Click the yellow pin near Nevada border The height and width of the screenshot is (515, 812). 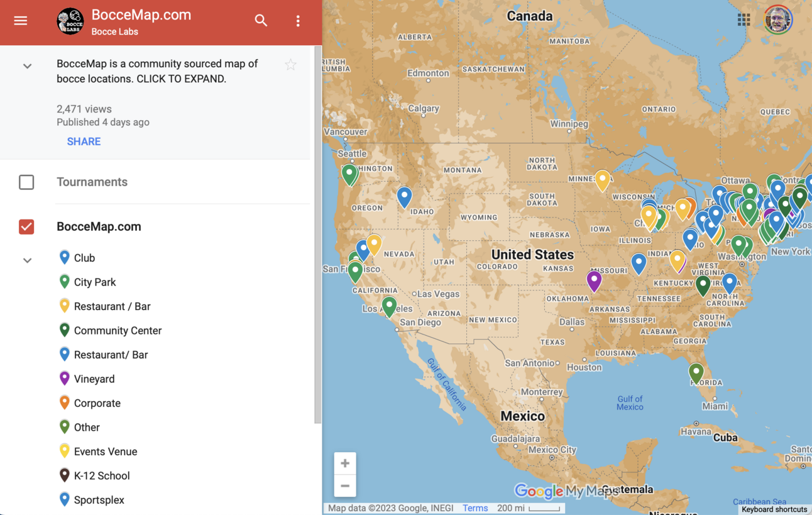375,244
